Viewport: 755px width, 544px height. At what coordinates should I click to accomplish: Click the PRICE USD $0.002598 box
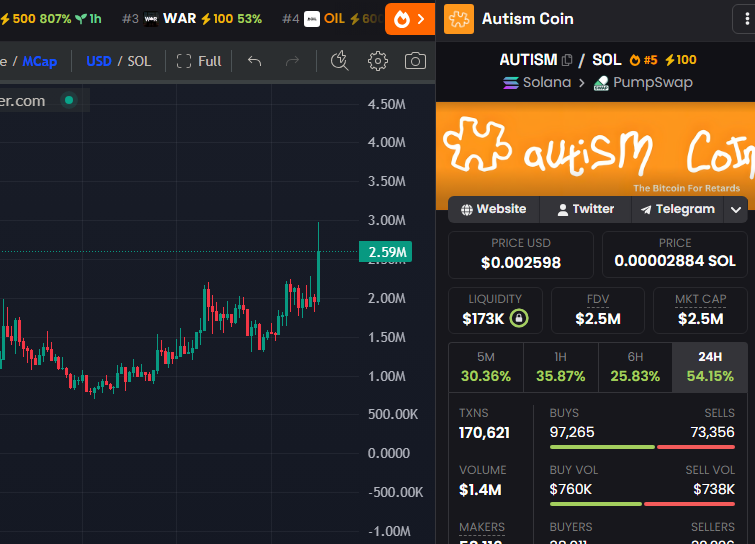pyautogui.click(x=521, y=255)
